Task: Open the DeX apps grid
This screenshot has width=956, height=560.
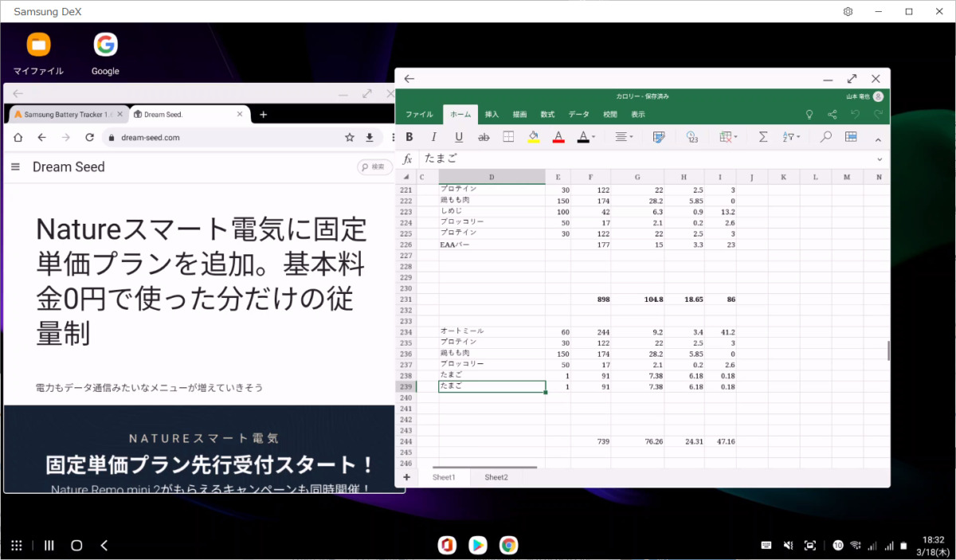Action: [x=17, y=546]
